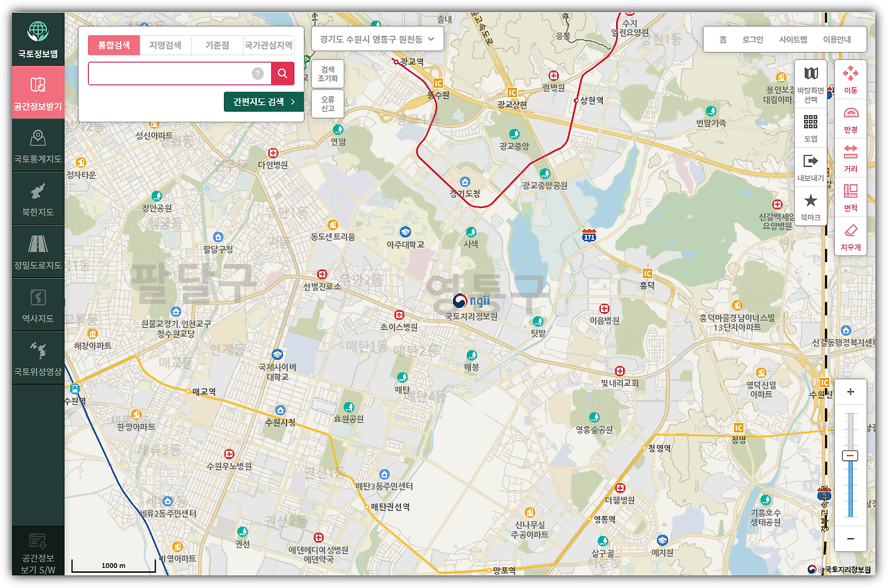Click the 오류 신고 button

tap(327, 103)
